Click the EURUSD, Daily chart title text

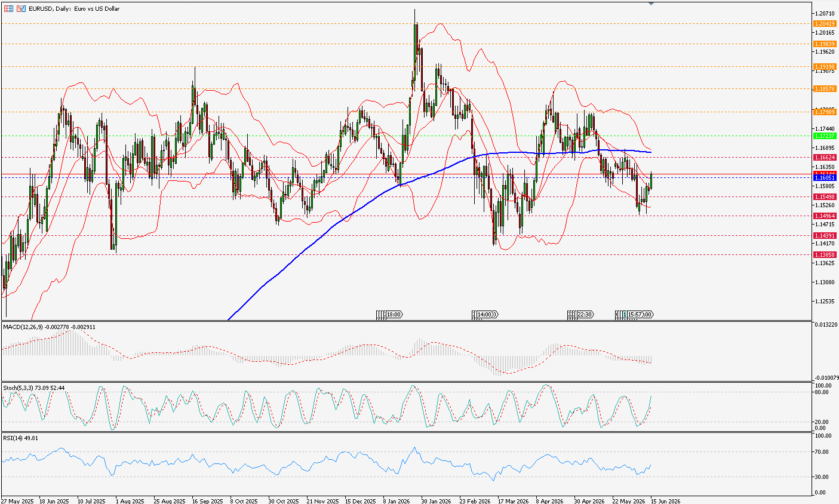74,9
